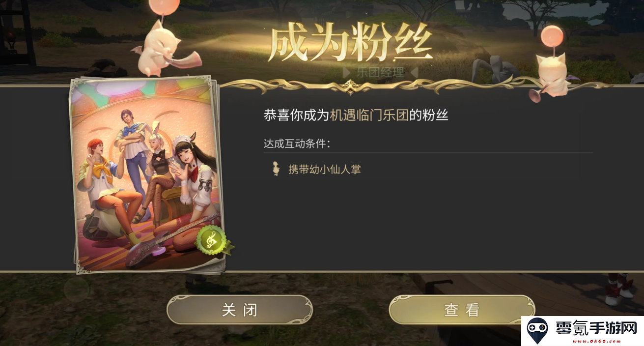Image resolution: width=644 pixels, height=346 pixels.
Task: Tap the faint virtual joystick circle
Action: coord(77,289)
